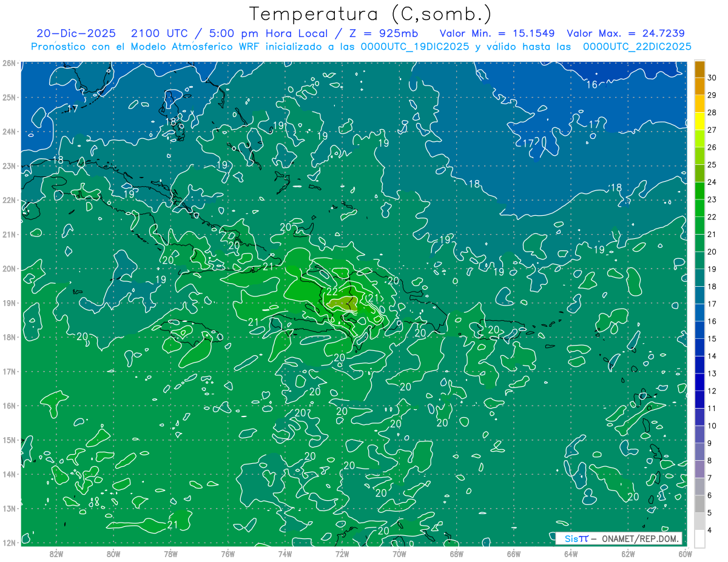Click latitude axis label '15N'
This screenshot has height=562, width=728.
[9, 440]
